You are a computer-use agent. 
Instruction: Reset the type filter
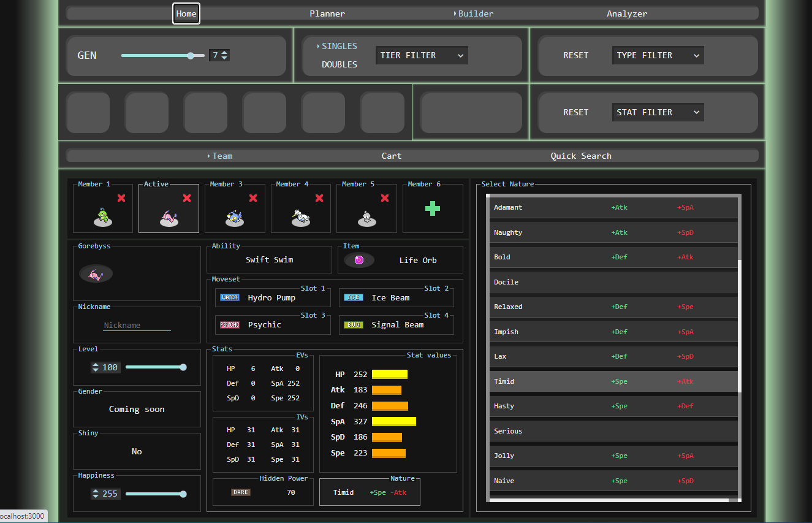click(575, 55)
